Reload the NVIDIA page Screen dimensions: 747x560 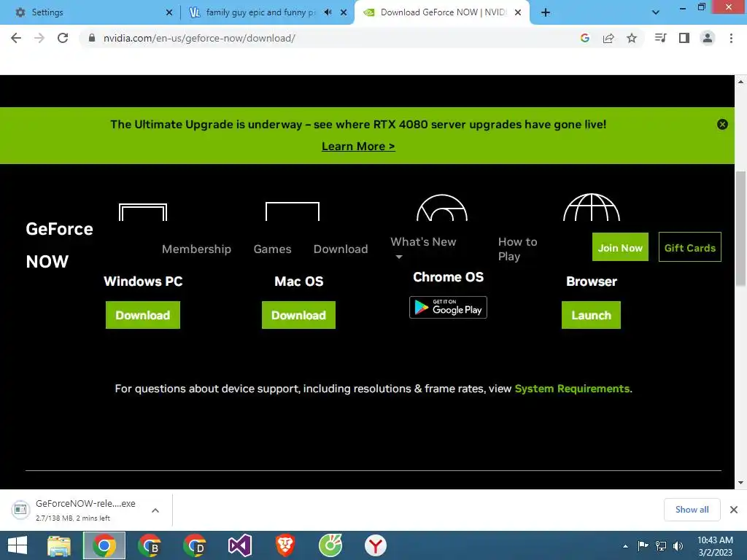[63, 38]
